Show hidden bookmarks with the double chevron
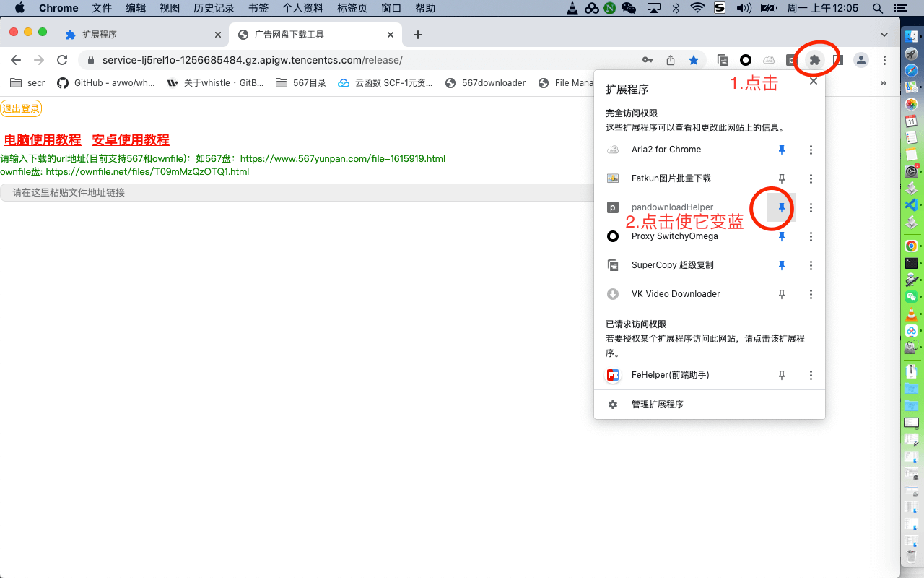Viewport: 924px width, 578px height. pyautogui.click(x=884, y=83)
